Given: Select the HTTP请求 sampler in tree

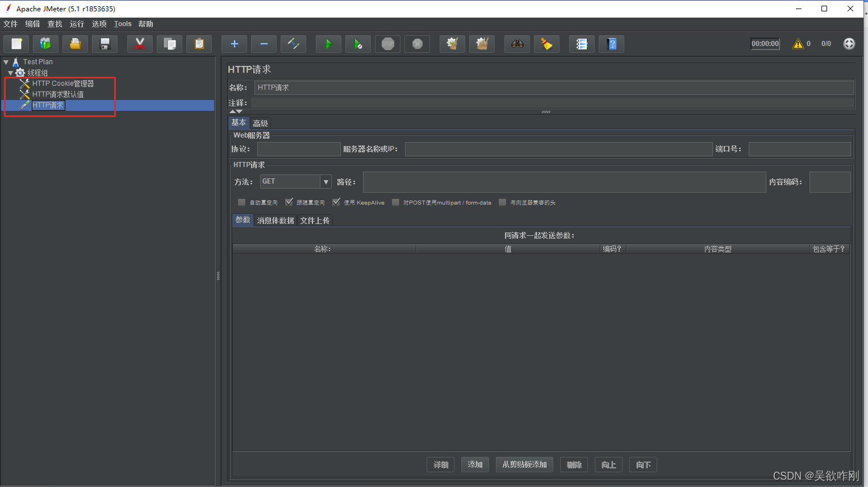Looking at the screenshot, I should (48, 105).
